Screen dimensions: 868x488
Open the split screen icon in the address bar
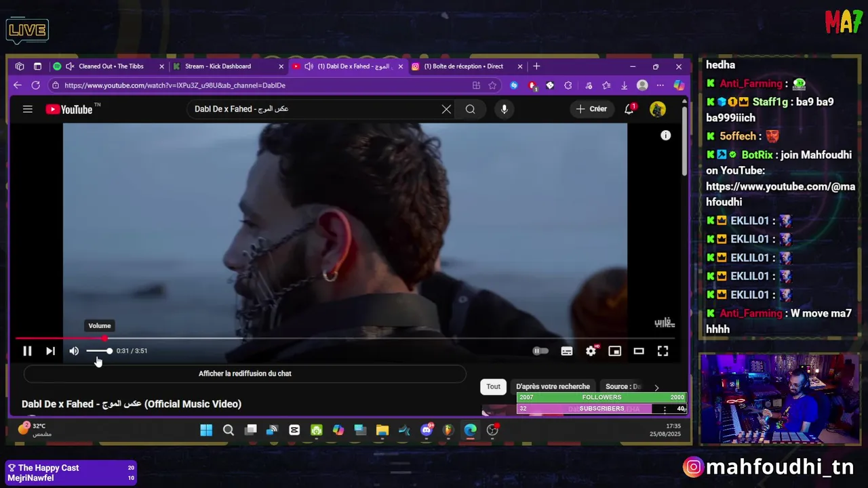476,85
